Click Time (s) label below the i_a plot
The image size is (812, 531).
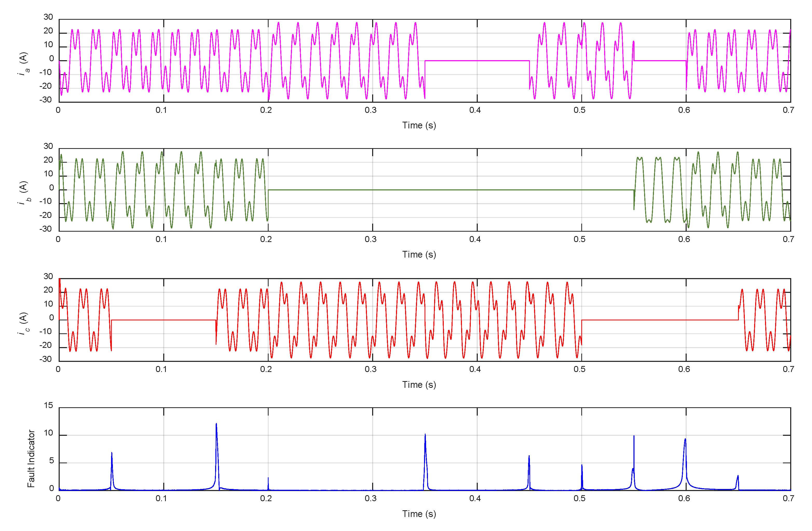click(x=419, y=125)
